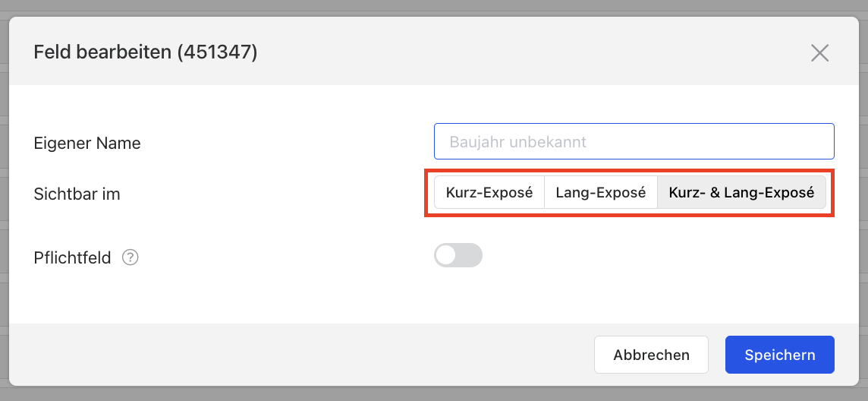Save changes with the blue Speichern button
The width and height of the screenshot is (868, 401).
(779, 355)
